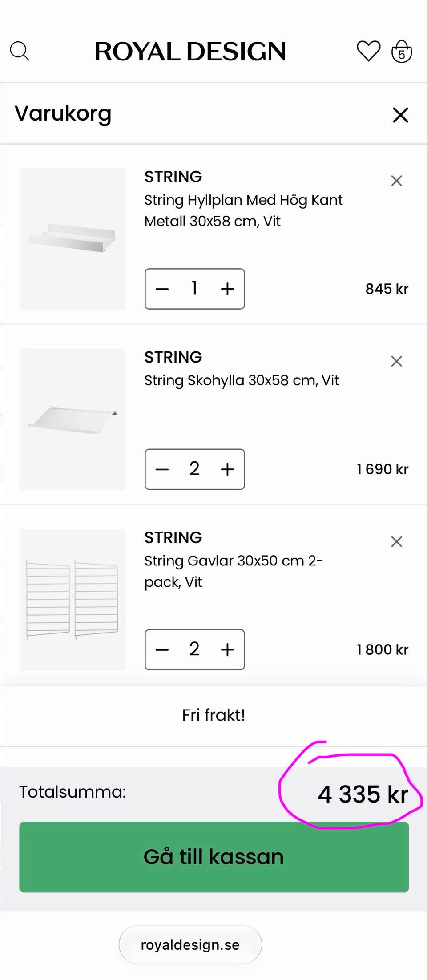
Task: Tap the royaldesign.se address pill
Action: click(190, 944)
